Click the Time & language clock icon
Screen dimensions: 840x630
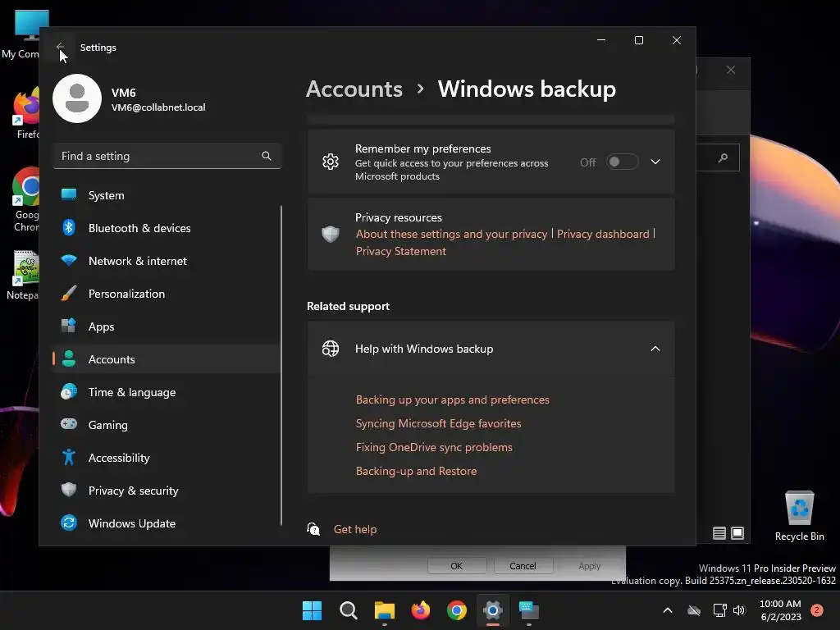69,391
